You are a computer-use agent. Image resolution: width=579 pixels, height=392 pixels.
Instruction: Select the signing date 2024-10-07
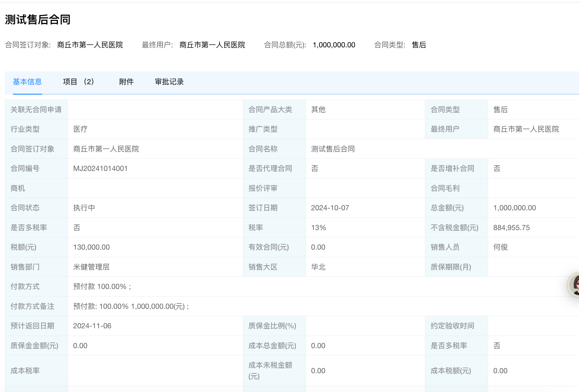pyautogui.click(x=330, y=208)
